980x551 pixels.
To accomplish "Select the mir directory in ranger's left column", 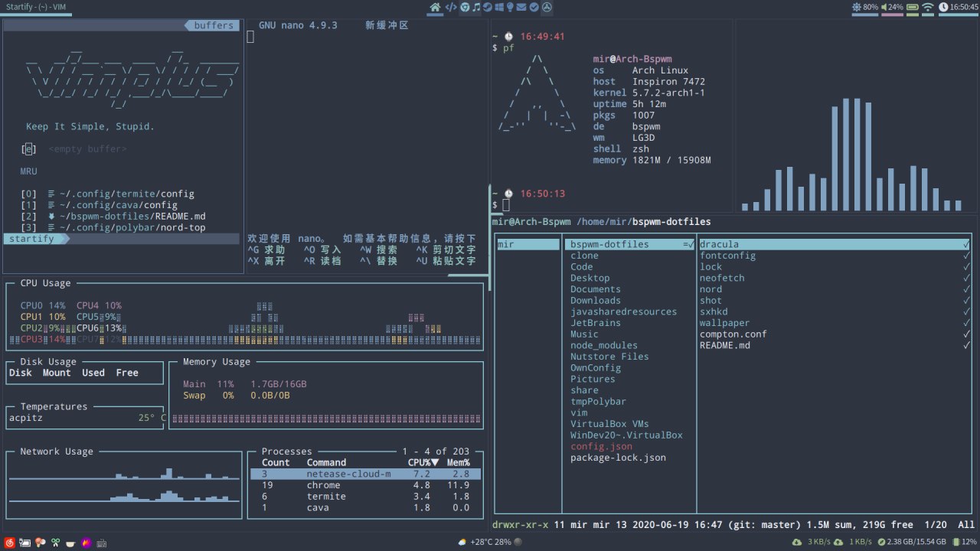I will click(x=528, y=244).
